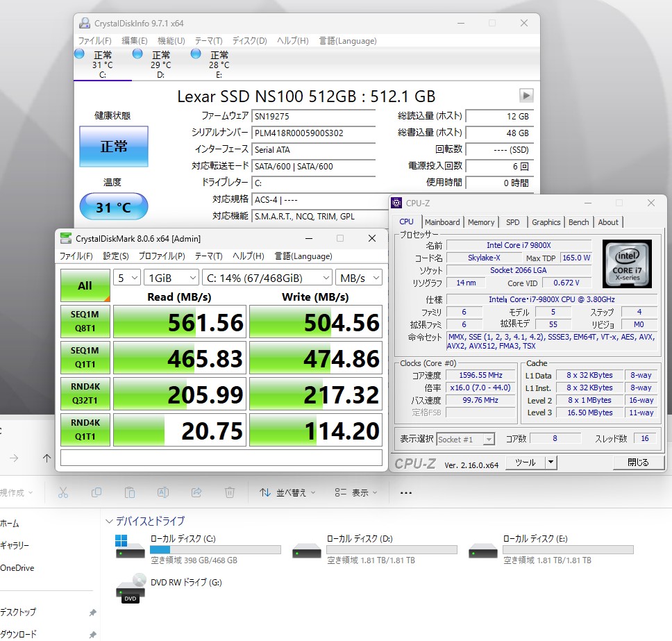Screen dimensions: 672x641
Task: Open 機能(U) menu in CrystalDiskInfo
Action: point(171,41)
